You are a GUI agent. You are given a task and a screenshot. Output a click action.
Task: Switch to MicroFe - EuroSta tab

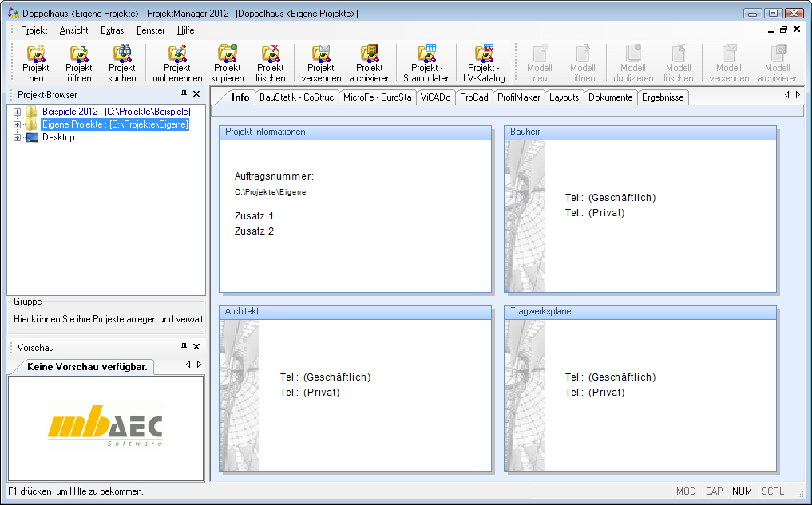[377, 97]
